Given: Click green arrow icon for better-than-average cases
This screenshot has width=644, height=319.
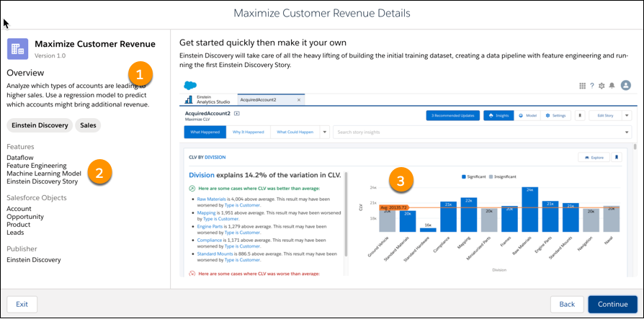Looking at the screenshot, I should [192, 189].
